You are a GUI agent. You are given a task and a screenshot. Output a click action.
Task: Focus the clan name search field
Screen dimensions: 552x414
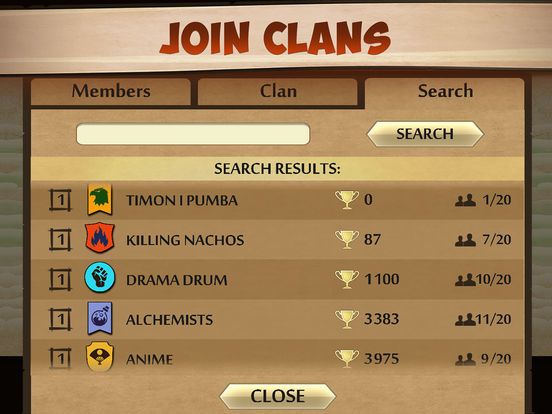click(193, 134)
